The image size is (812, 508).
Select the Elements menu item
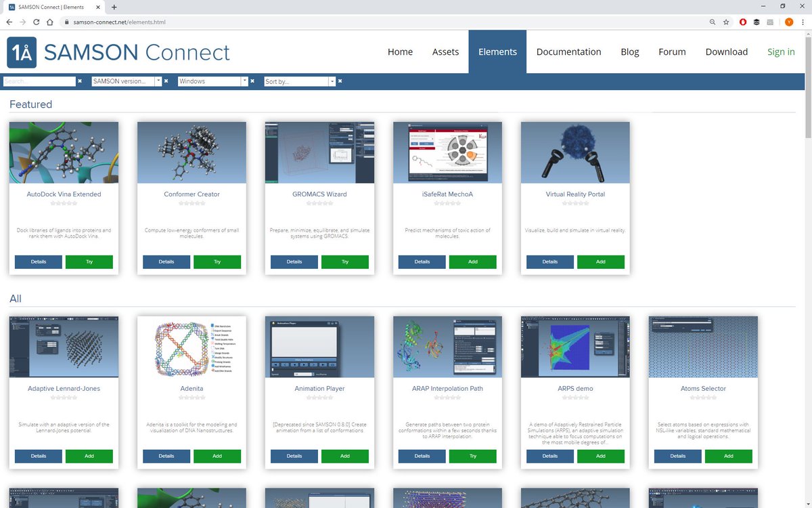497,51
